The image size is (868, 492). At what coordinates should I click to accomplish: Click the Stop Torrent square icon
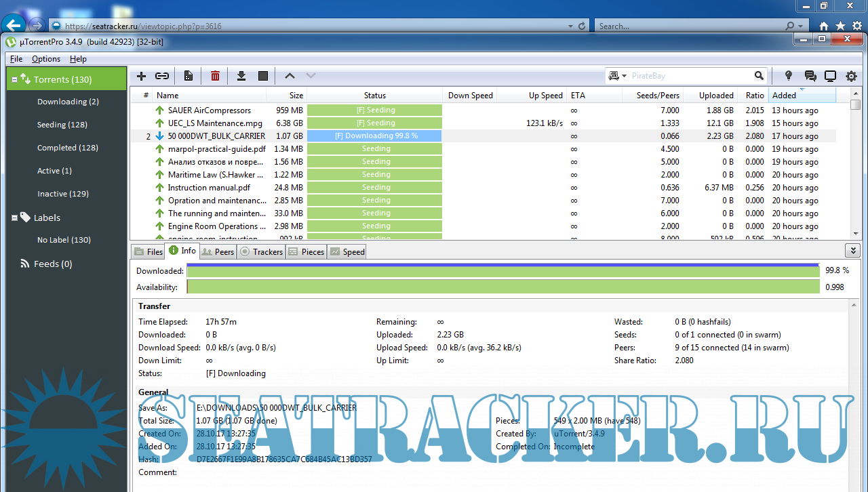pyautogui.click(x=263, y=77)
